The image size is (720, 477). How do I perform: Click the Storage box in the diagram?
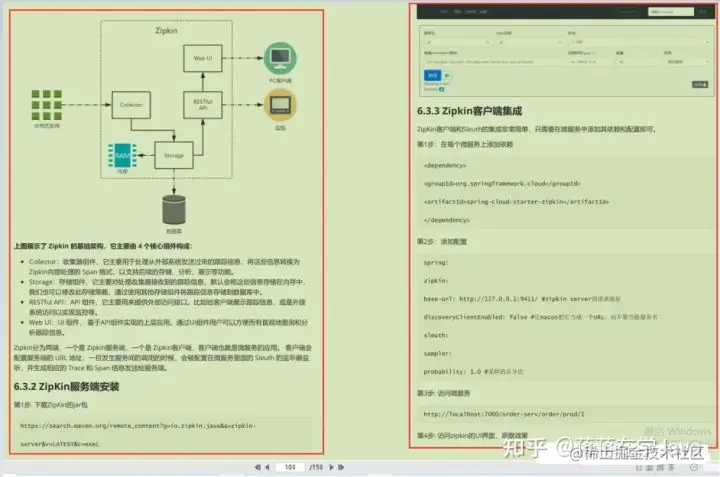pyautogui.click(x=174, y=156)
